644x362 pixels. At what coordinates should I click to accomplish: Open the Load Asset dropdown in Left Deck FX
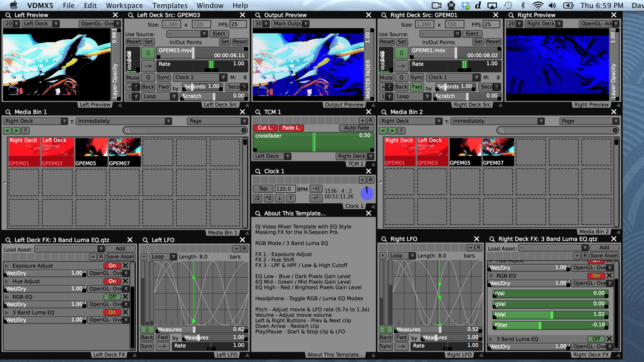(69, 249)
